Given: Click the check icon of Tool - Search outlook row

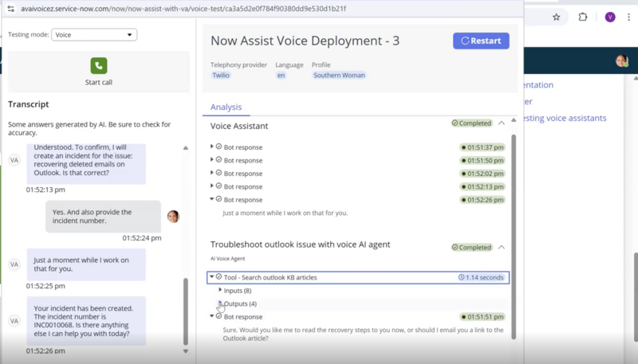Looking at the screenshot, I should click(219, 276).
